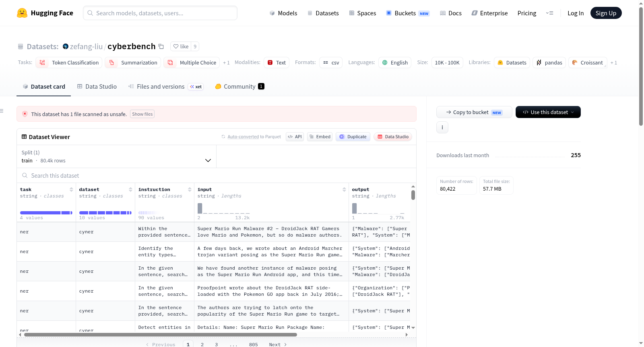Open the Spaces menu item
This screenshot has height=347, width=644.
(363, 13)
